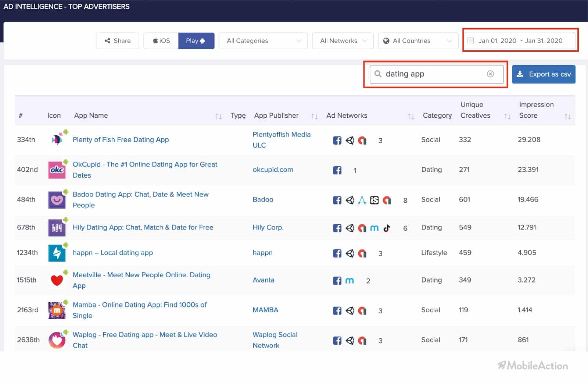Open Waplog app icon
Screen dimensions: 588x384
(57, 340)
